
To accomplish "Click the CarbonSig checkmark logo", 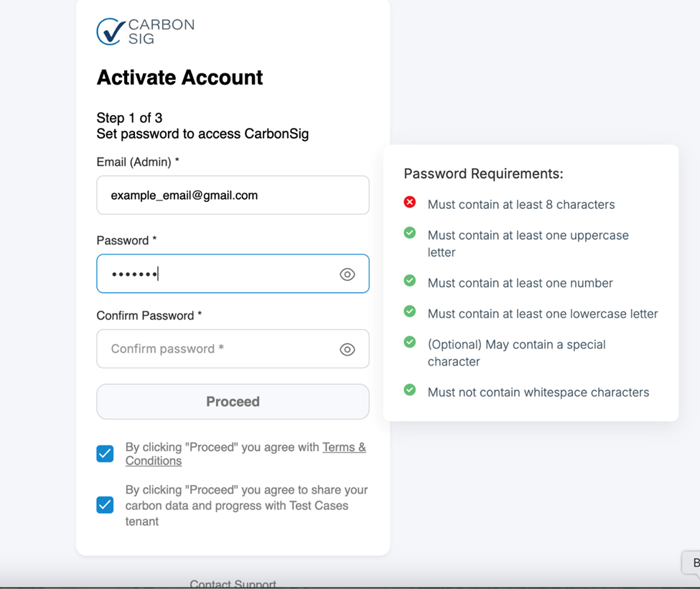I will tap(111, 32).
